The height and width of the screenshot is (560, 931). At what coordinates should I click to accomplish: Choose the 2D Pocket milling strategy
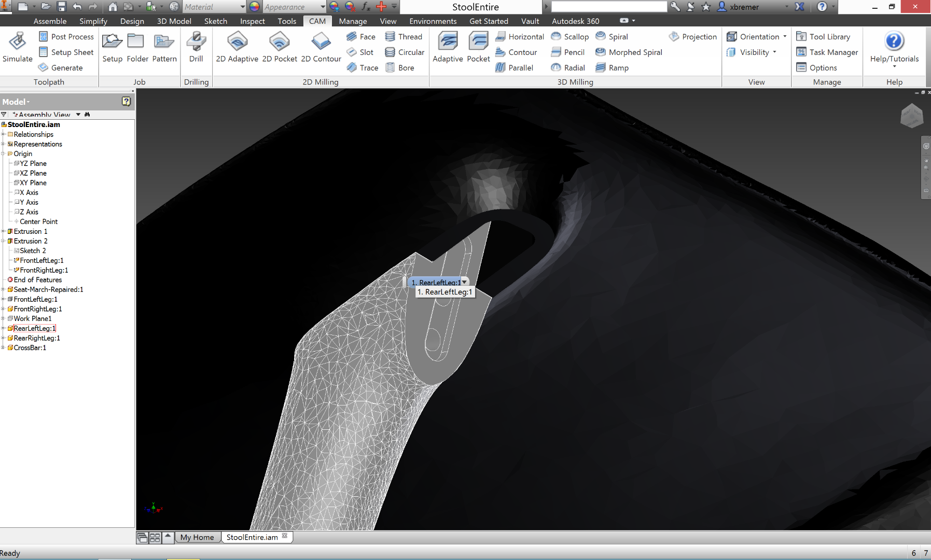[280, 47]
